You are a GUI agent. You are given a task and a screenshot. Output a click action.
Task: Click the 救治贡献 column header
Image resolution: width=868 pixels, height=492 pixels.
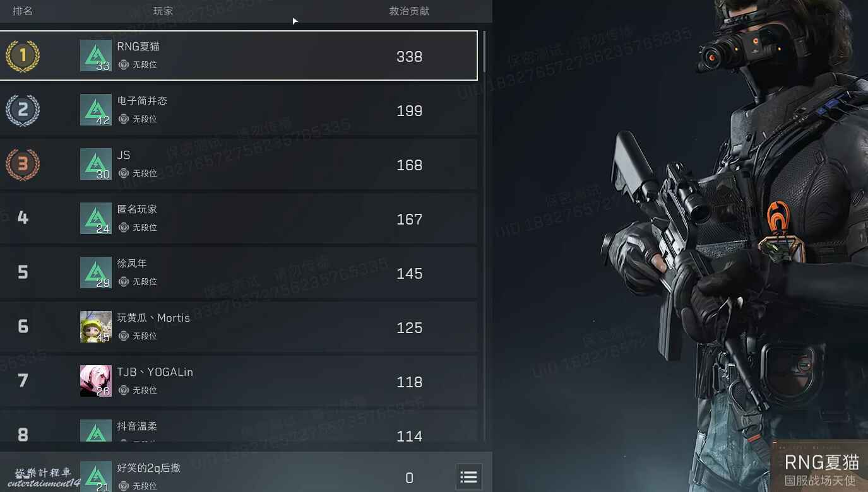[x=409, y=11]
